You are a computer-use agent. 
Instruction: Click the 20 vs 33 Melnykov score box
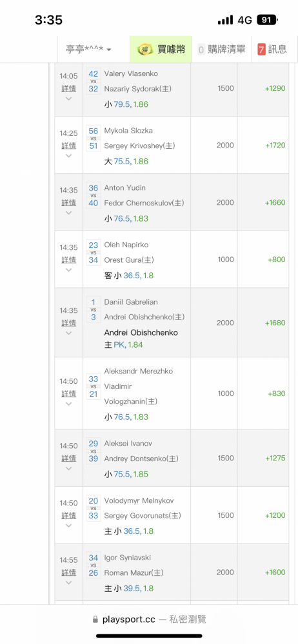pyautogui.click(x=94, y=508)
